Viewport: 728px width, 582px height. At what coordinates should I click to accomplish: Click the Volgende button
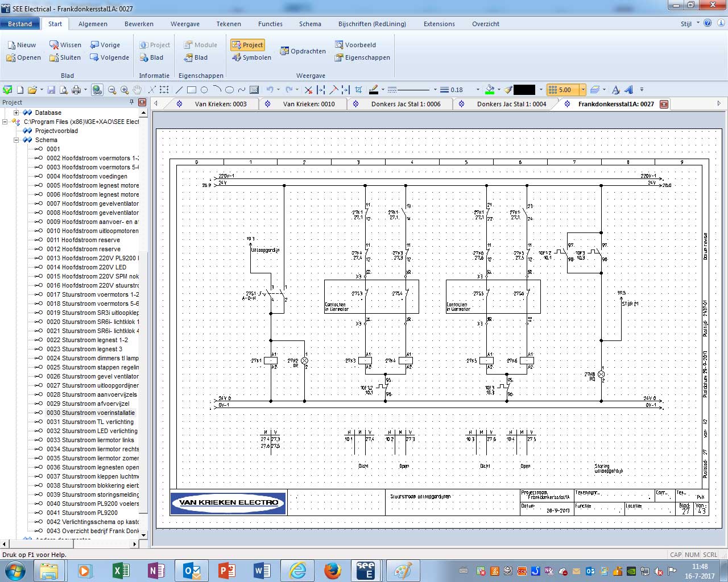click(109, 57)
